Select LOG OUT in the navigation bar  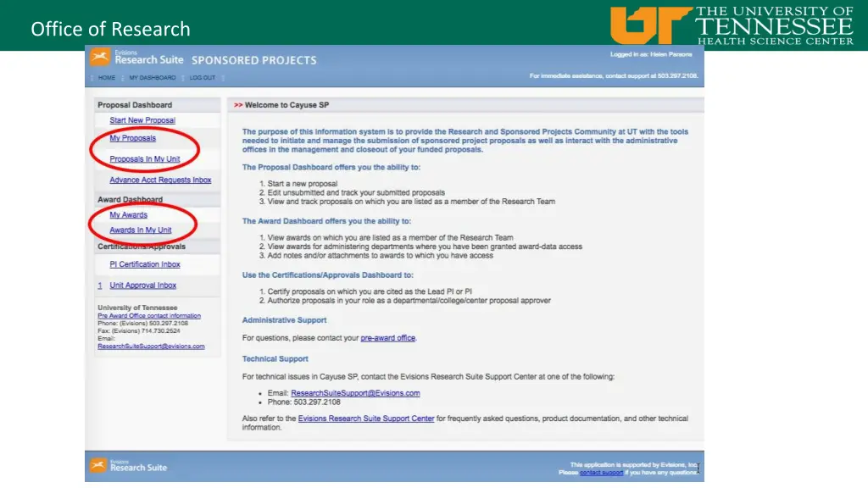tap(203, 78)
